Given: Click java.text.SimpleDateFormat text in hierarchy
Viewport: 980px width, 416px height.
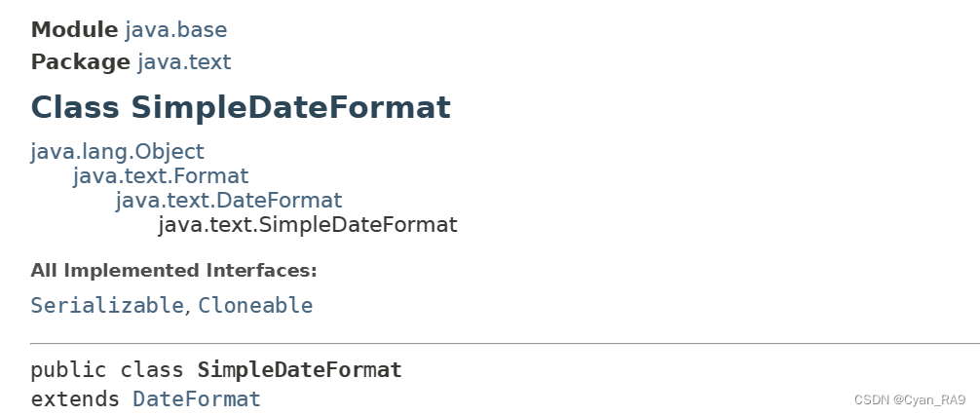Looking at the screenshot, I should (308, 225).
